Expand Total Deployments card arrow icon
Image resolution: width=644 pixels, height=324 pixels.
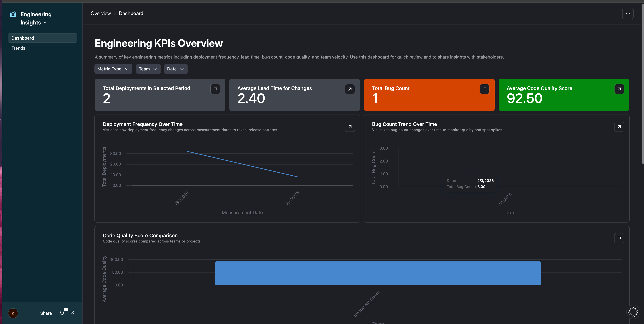215,89
